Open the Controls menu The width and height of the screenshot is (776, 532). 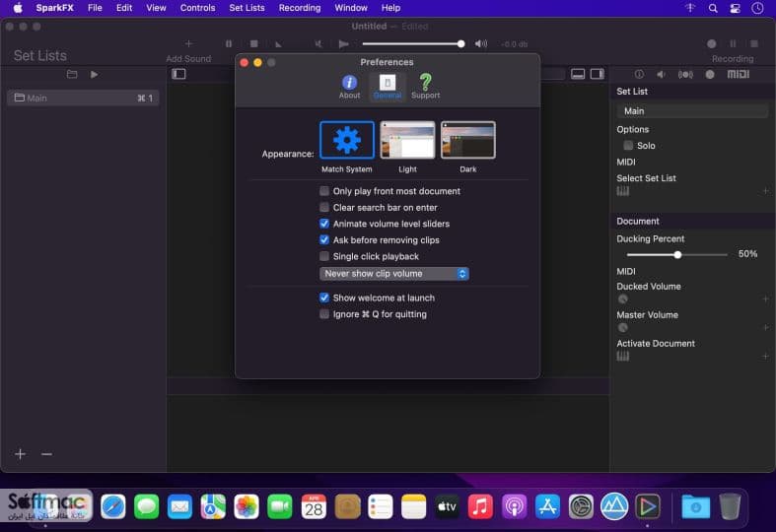[x=197, y=8]
